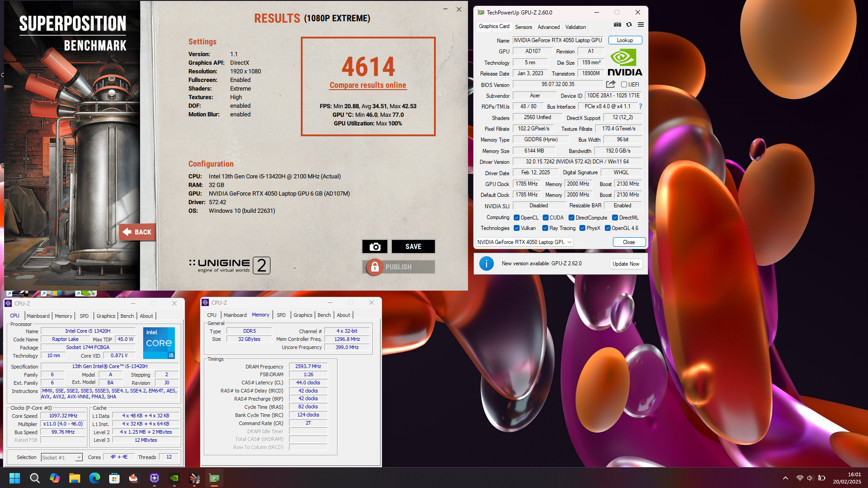
Task: Click the Close button in GPU-Z
Action: pos(629,242)
